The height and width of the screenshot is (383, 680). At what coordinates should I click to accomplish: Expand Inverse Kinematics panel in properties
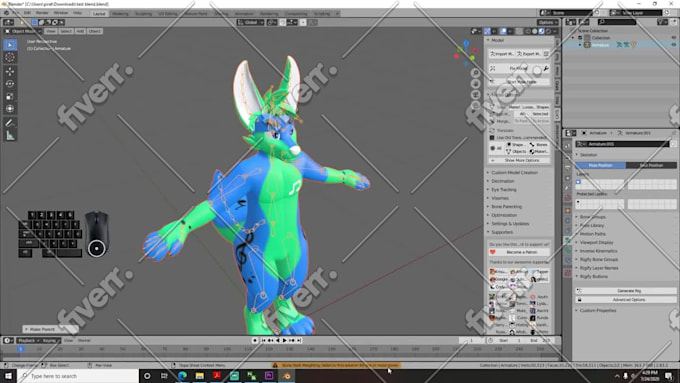click(x=598, y=251)
